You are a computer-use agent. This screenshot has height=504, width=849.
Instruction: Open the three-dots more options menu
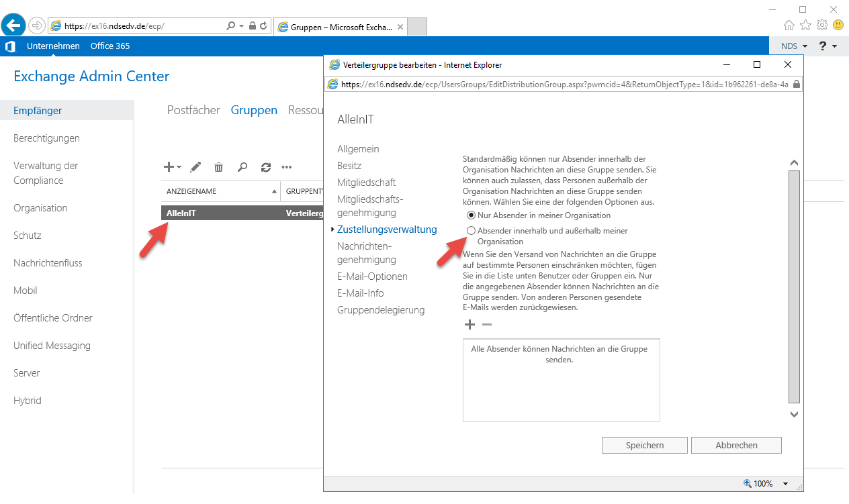[x=287, y=167]
